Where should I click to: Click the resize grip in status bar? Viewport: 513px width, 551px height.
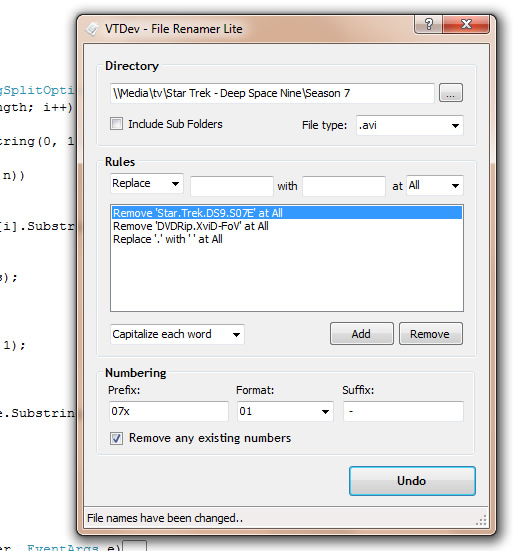(x=481, y=520)
